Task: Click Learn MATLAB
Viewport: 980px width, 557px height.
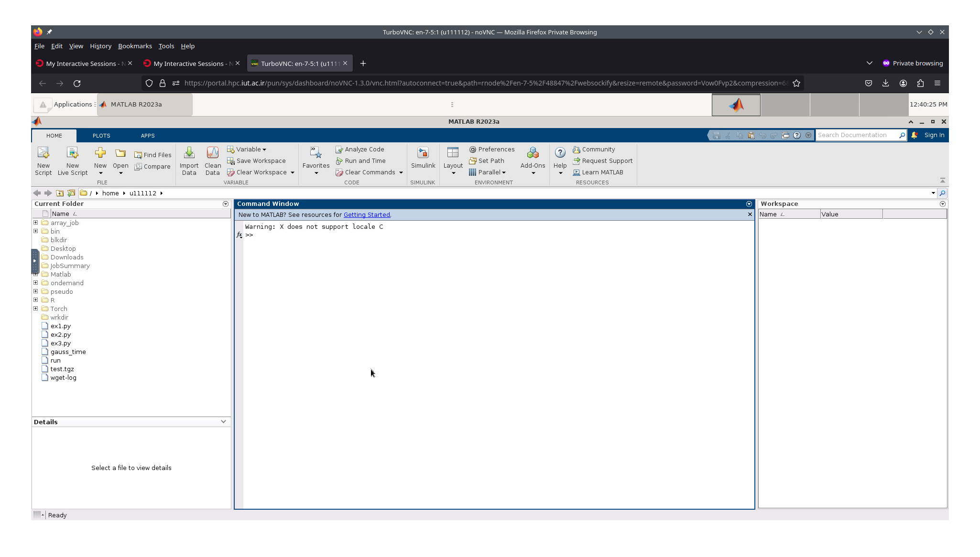Action: pyautogui.click(x=598, y=172)
